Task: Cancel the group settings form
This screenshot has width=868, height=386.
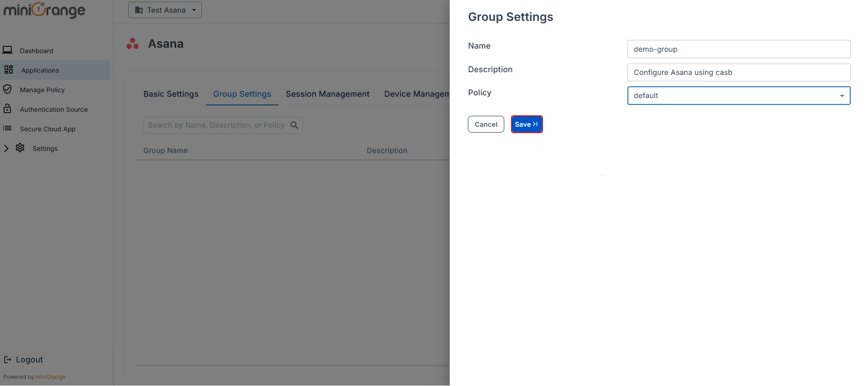Action: pos(486,124)
